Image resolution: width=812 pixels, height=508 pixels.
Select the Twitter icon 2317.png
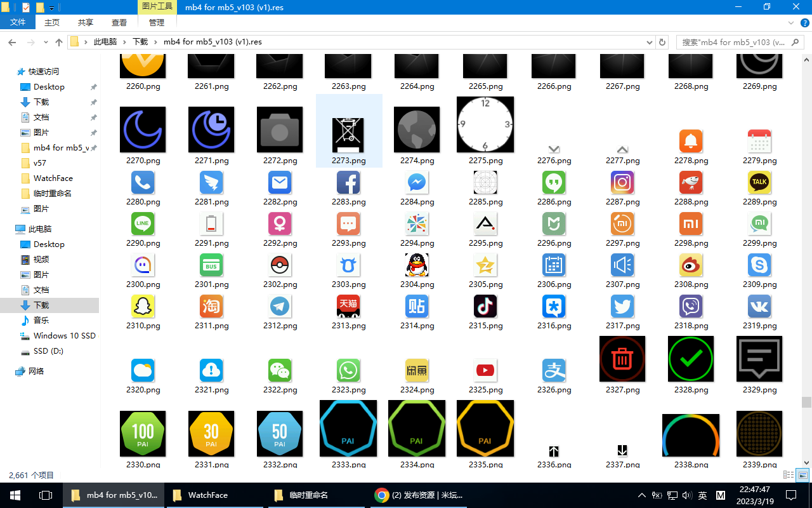click(x=622, y=306)
